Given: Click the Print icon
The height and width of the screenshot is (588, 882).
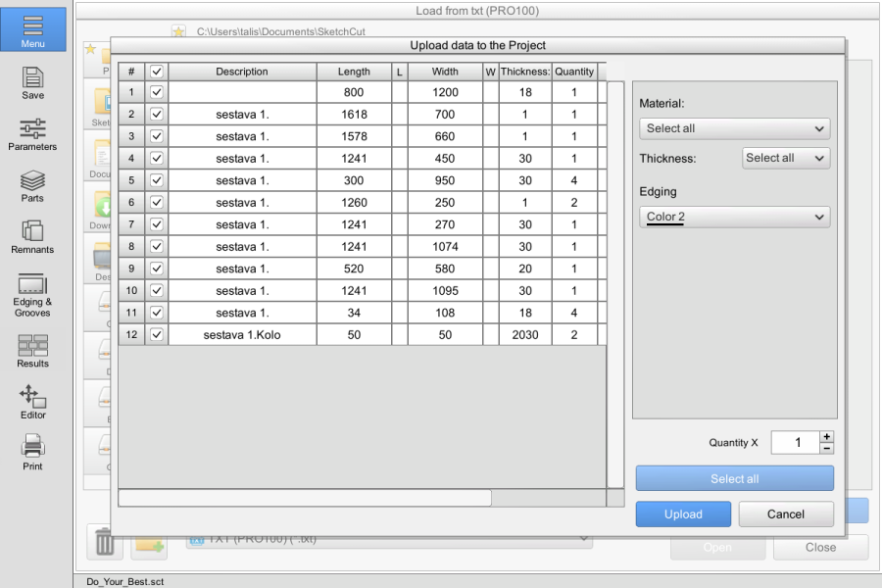Looking at the screenshot, I should click(x=32, y=453).
